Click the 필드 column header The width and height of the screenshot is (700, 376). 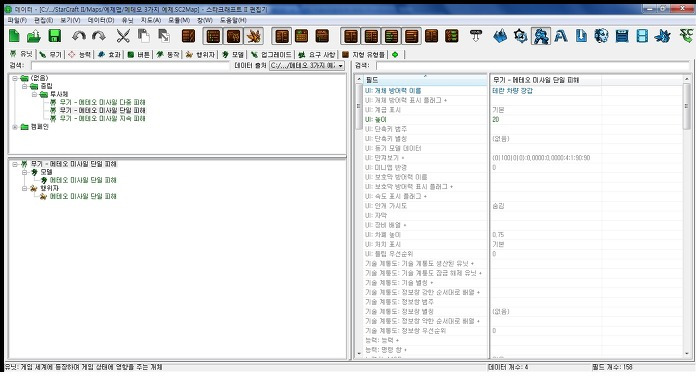coord(425,80)
